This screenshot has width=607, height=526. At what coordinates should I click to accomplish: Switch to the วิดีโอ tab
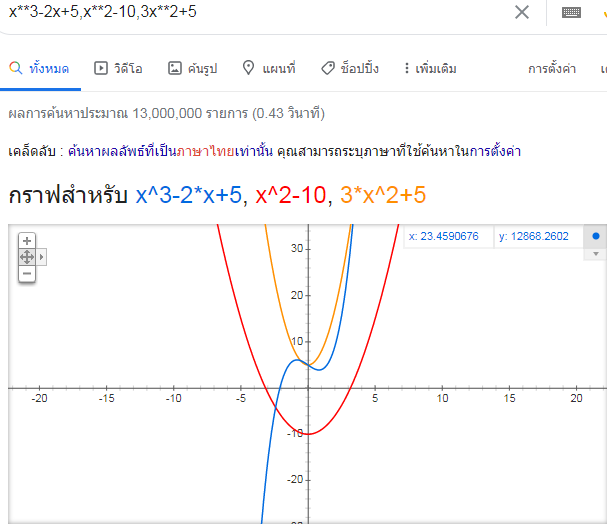pos(118,69)
